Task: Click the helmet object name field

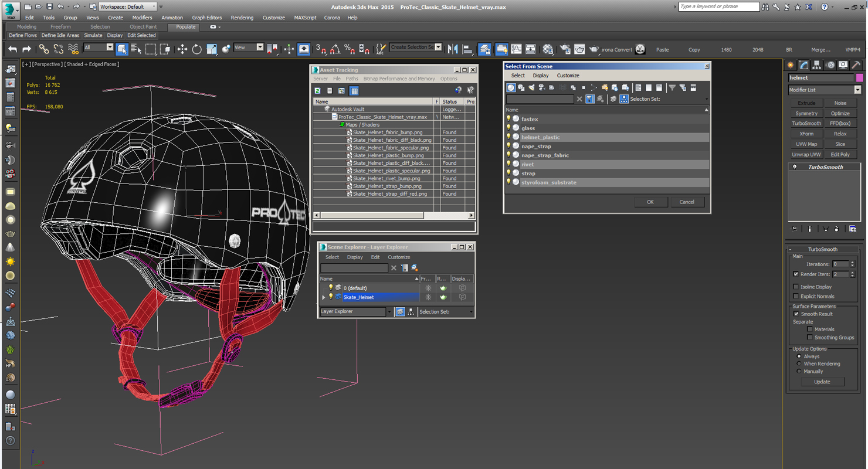Action: tap(821, 78)
